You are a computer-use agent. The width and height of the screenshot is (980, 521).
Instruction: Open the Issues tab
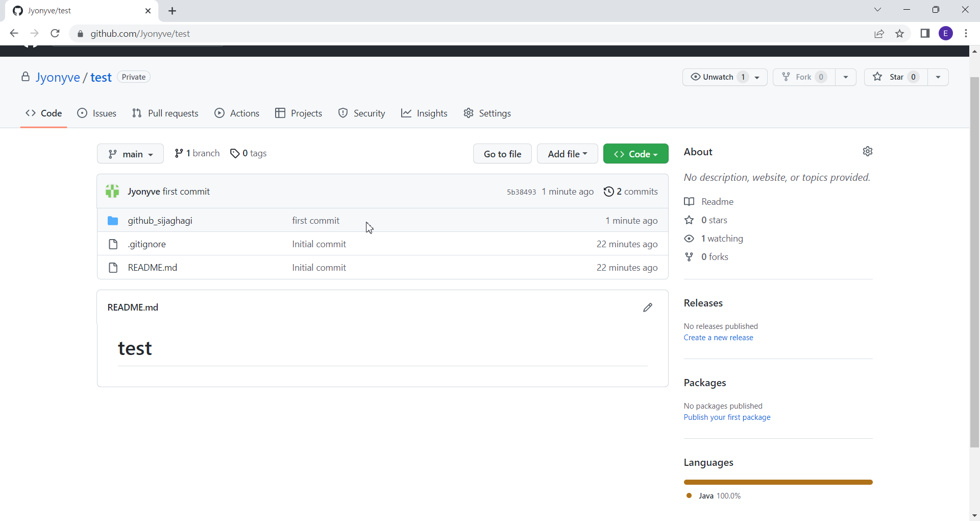tap(97, 113)
